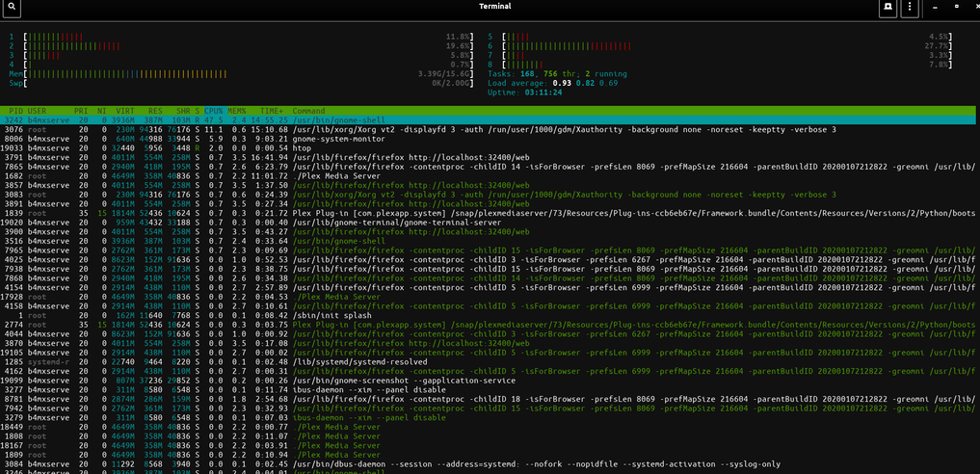
Task: Select the htop process row
Action: [x=490, y=148]
